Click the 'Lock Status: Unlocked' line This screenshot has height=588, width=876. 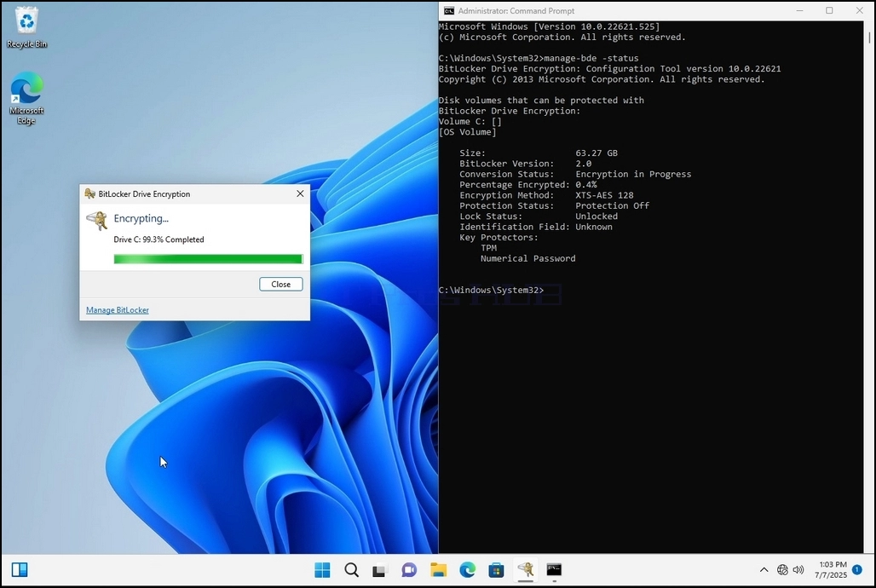(539, 216)
